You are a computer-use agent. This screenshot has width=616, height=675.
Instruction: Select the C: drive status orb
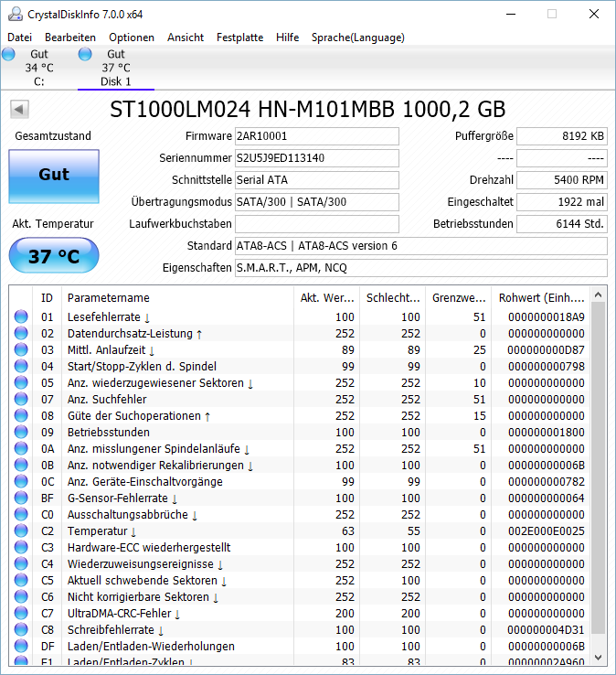(x=8, y=54)
